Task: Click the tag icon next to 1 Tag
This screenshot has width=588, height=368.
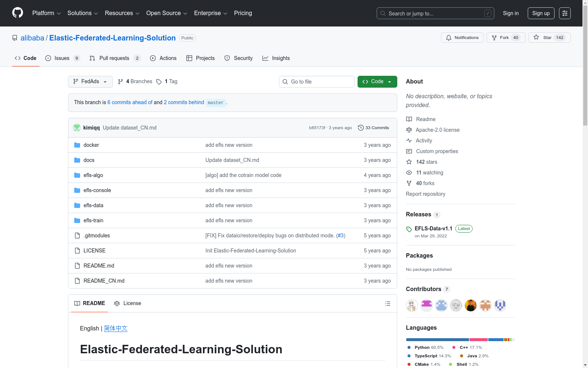Action: [159, 82]
